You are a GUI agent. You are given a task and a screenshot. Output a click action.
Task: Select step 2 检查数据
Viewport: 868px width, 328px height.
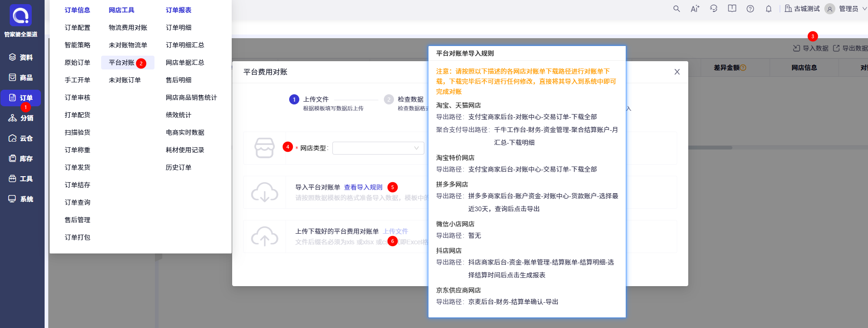tap(406, 104)
